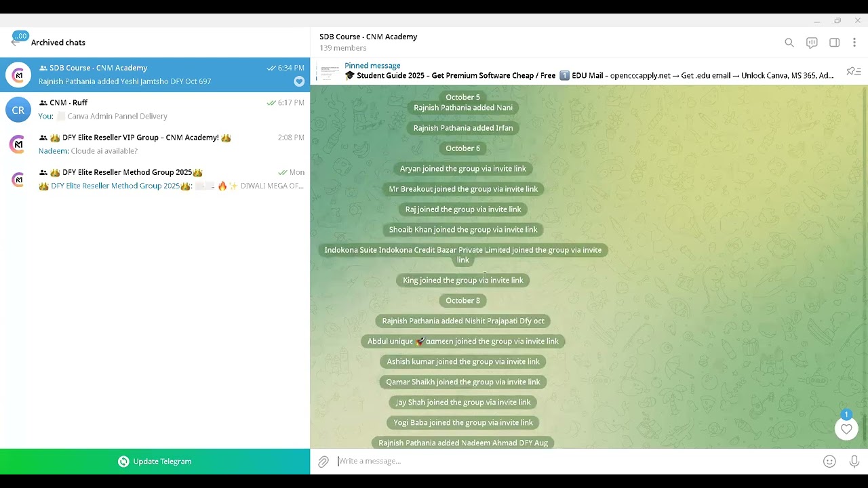Screen dimensions: 868x488
Task: Open group info from the chat header title
Action: (368, 37)
